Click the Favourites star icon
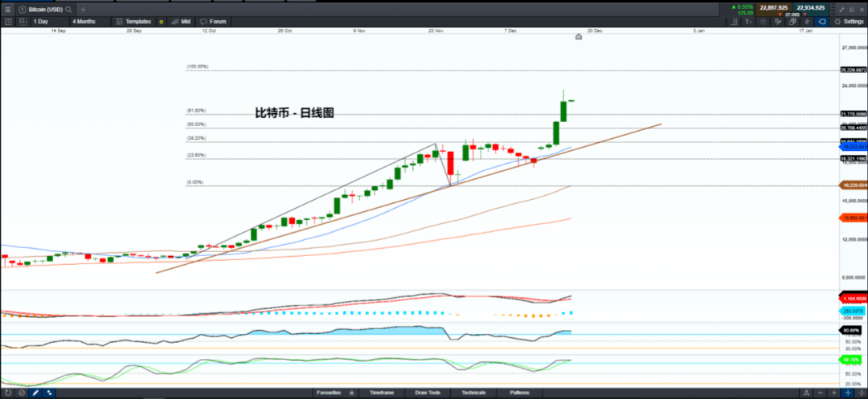 [351, 393]
